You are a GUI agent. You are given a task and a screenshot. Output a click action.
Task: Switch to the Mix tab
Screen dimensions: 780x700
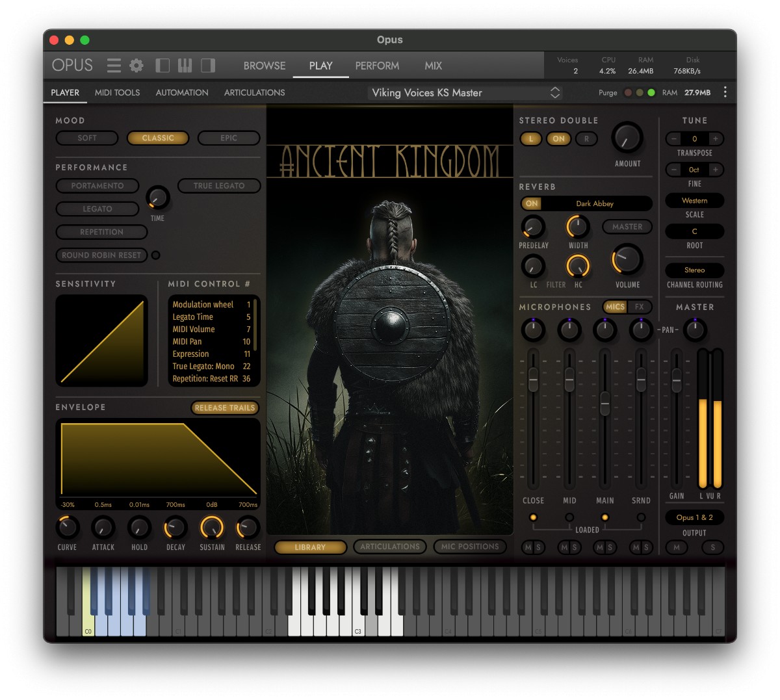point(434,66)
